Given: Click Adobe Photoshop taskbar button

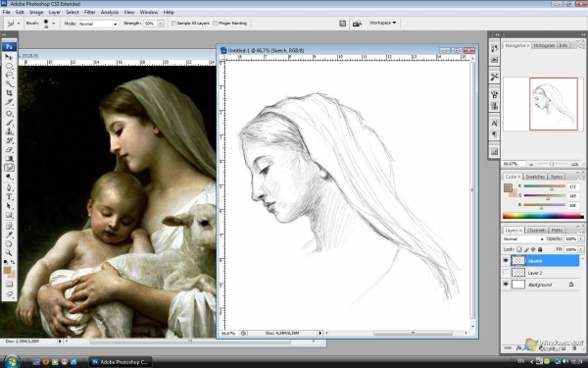Looking at the screenshot, I should (120, 362).
